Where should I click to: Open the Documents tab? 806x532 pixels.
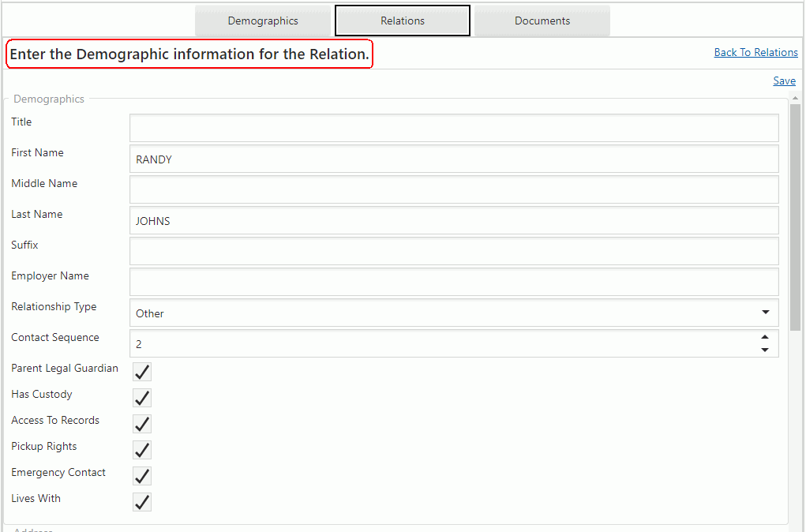542,21
